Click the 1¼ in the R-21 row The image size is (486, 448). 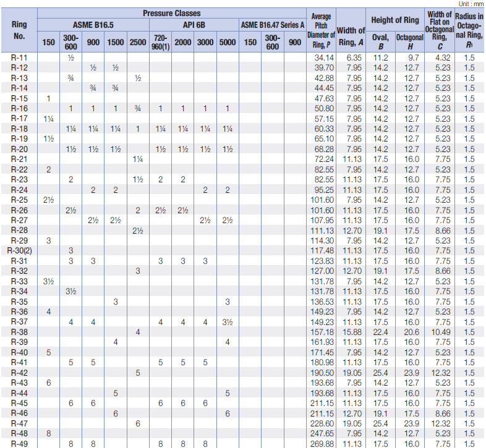tap(138, 159)
